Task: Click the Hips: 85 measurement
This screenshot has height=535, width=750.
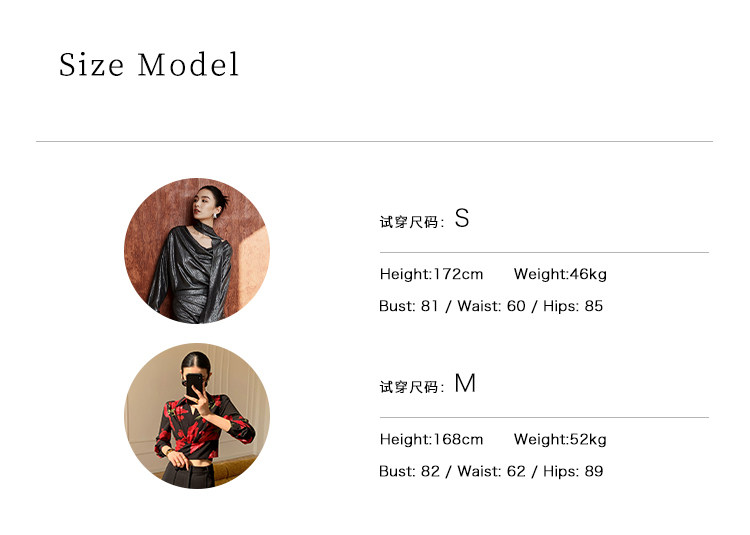Action: point(573,306)
